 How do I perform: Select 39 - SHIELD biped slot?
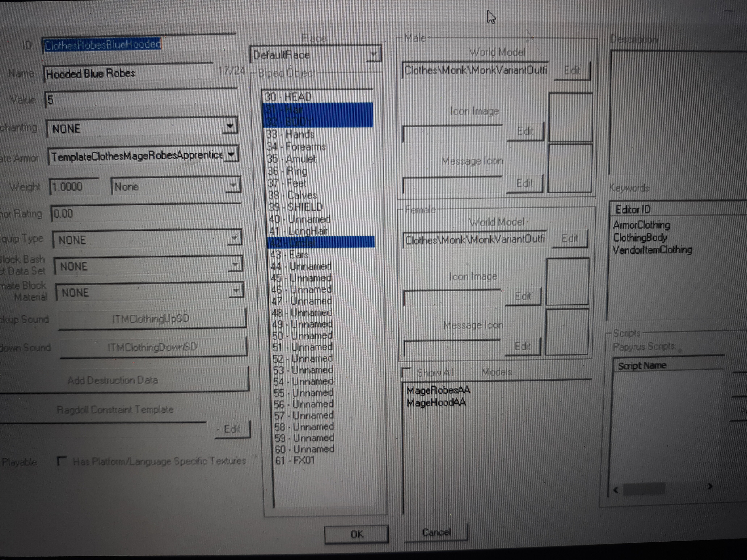pos(321,207)
